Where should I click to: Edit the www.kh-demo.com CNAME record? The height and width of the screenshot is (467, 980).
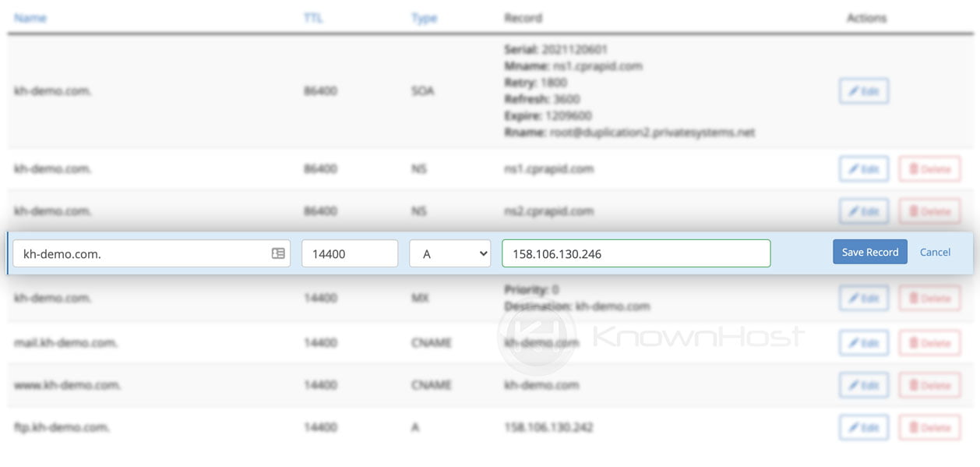(x=863, y=384)
